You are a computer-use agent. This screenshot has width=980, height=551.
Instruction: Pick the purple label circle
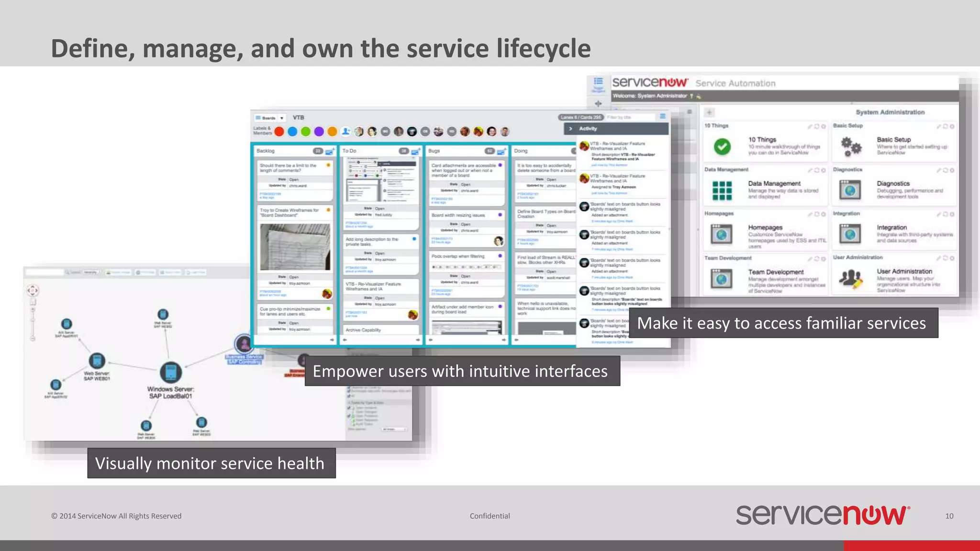(x=319, y=132)
